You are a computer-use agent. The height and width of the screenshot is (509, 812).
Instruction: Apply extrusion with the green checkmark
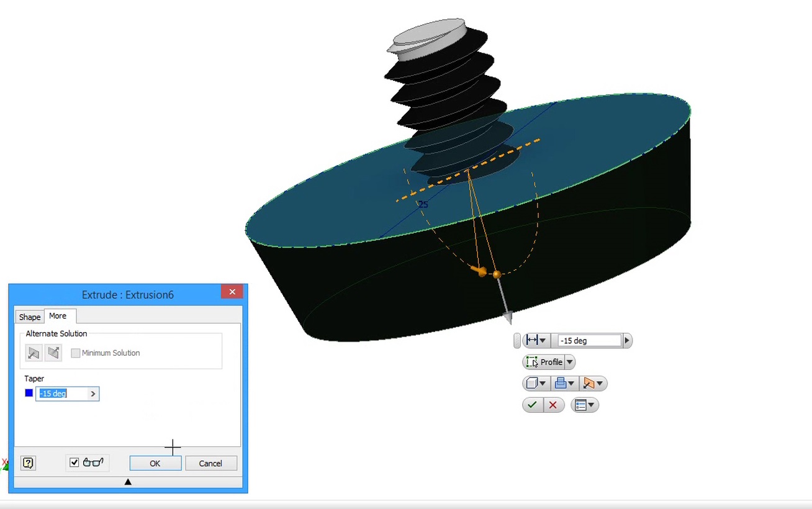pos(532,405)
